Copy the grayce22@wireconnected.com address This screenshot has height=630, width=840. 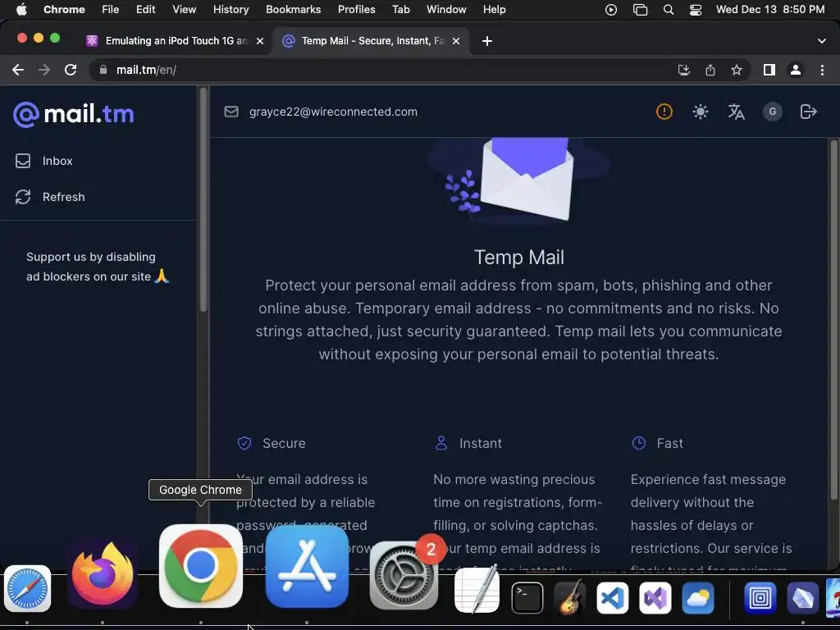click(333, 112)
